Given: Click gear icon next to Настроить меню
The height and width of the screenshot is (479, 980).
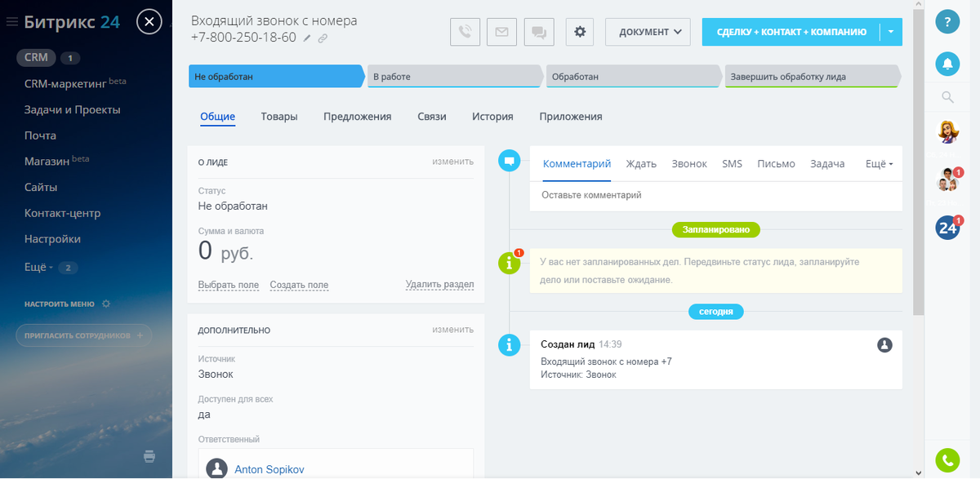Looking at the screenshot, I should [106, 304].
